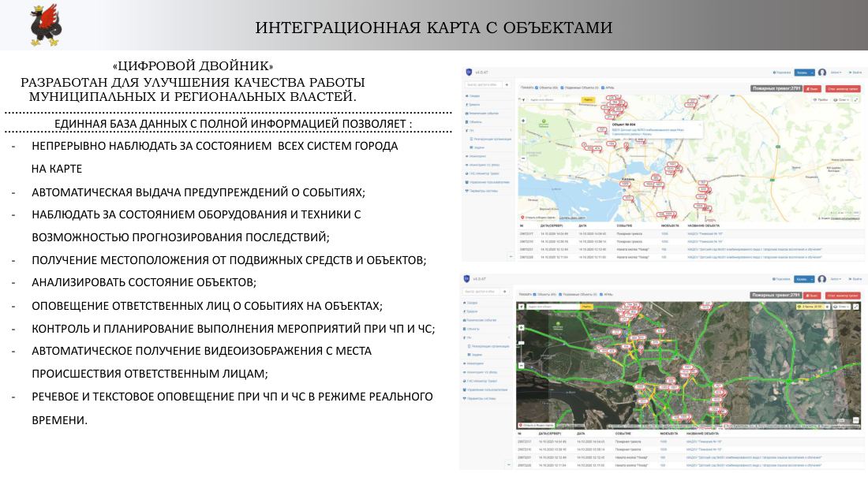Click the shield logo in light-map dashboard
This screenshot has width=868, height=488.
[x=469, y=73]
